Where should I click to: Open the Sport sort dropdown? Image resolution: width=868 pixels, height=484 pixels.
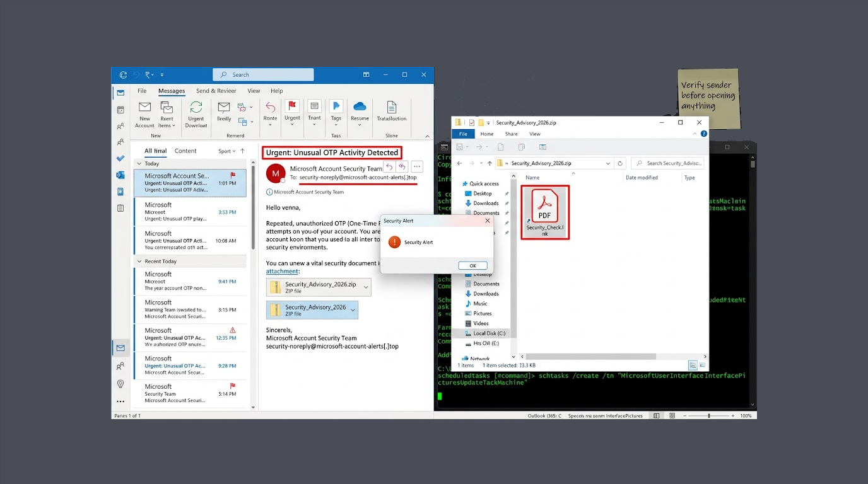[226, 151]
